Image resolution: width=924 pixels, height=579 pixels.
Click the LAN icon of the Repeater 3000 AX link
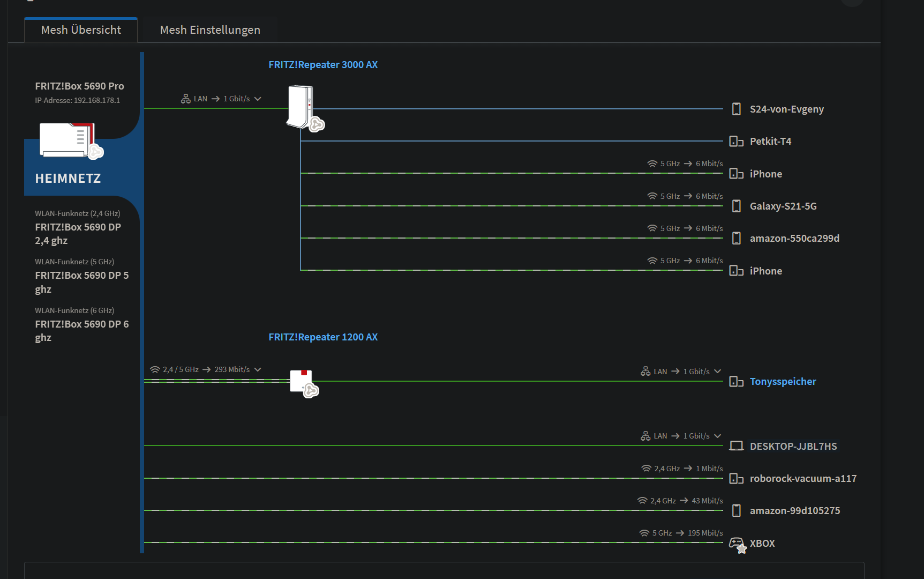[186, 99]
